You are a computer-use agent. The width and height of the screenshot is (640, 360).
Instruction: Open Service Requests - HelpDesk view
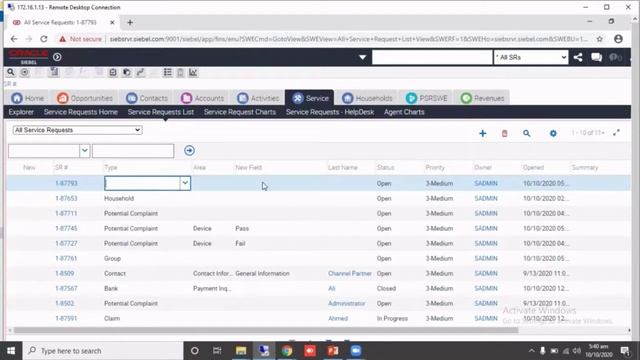(330, 112)
